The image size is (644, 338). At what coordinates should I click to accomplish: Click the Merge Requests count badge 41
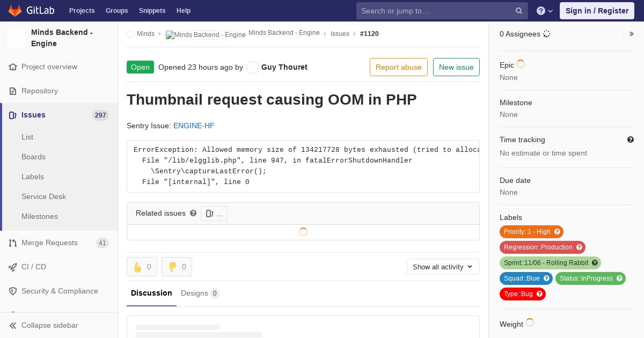coord(103,243)
